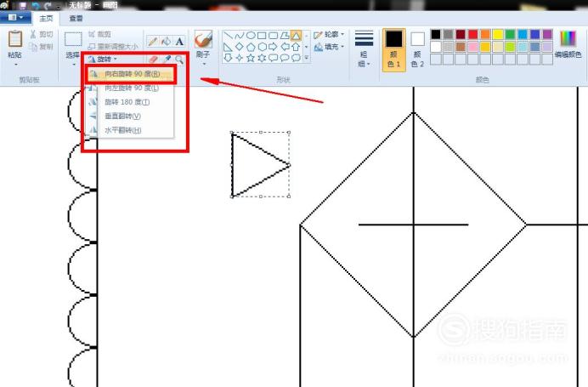Switch to the 主页 tab
The width and height of the screenshot is (588, 387).
(x=47, y=18)
